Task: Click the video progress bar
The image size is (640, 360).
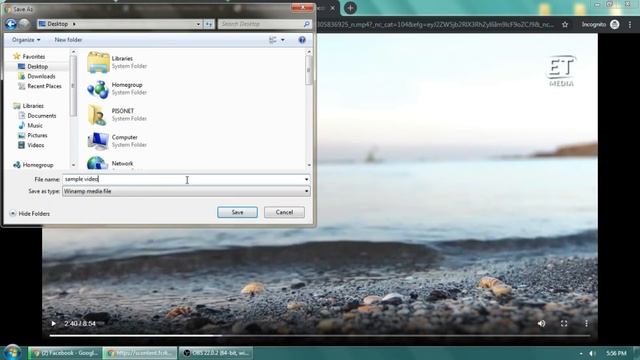Action: point(320,336)
